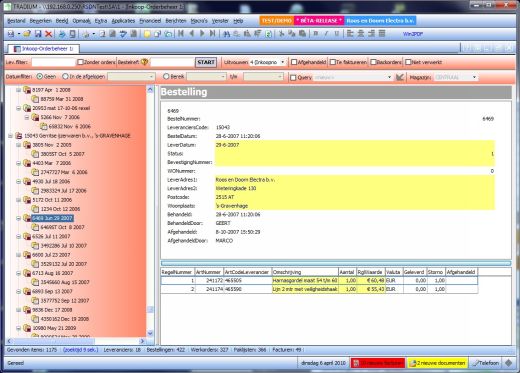
Task: Go to first record navigation icon
Action: coord(181,34)
